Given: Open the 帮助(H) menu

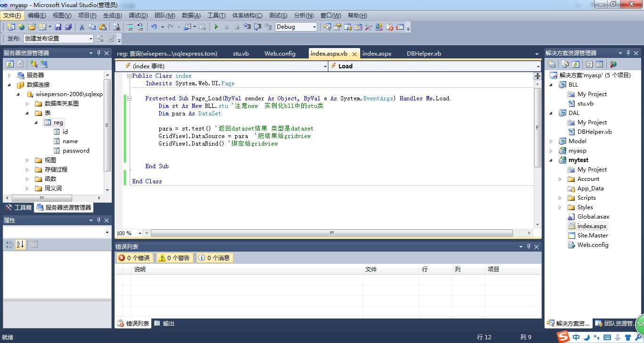Looking at the screenshot, I should tap(357, 16).
